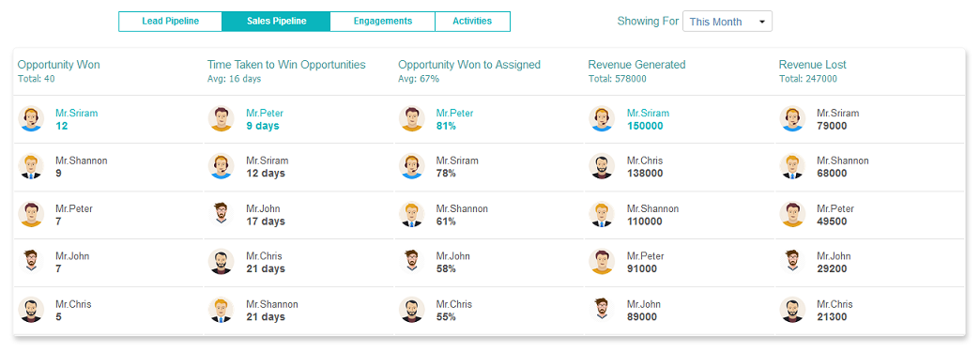Click Mr.John's avatar beside 89000 revenue
Screen dimensions: 980x352
(602, 310)
